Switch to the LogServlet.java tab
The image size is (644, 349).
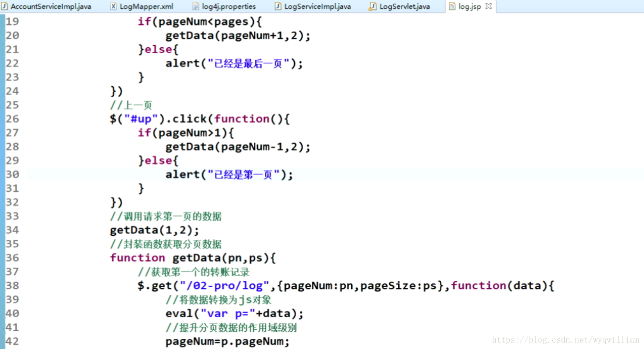pyautogui.click(x=400, y=6)
